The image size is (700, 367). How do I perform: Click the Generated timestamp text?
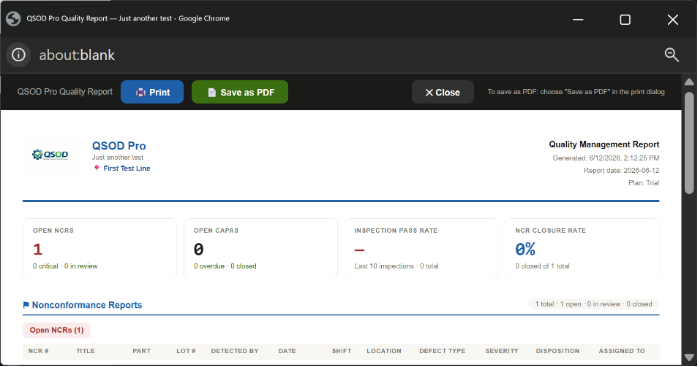click(x=606, y=158)
